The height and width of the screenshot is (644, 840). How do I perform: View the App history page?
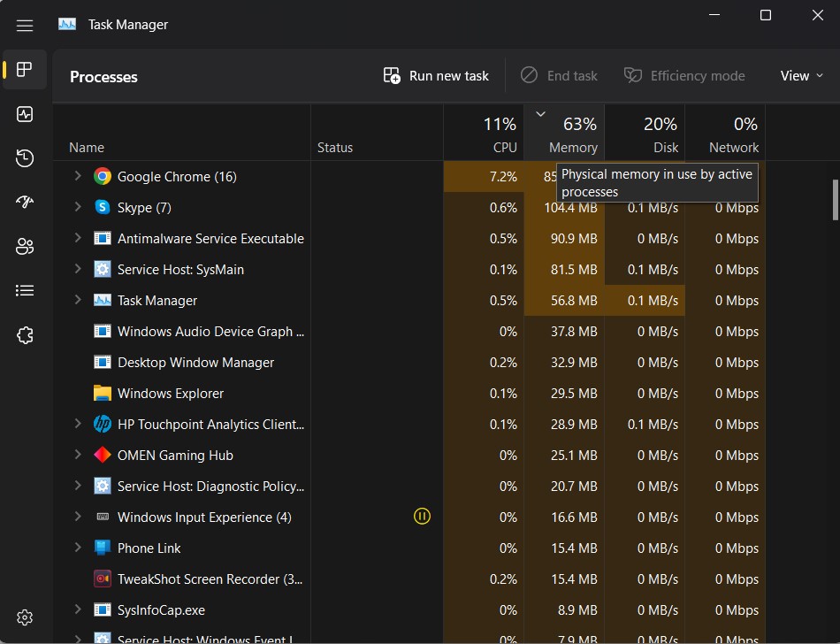[24, 158]
